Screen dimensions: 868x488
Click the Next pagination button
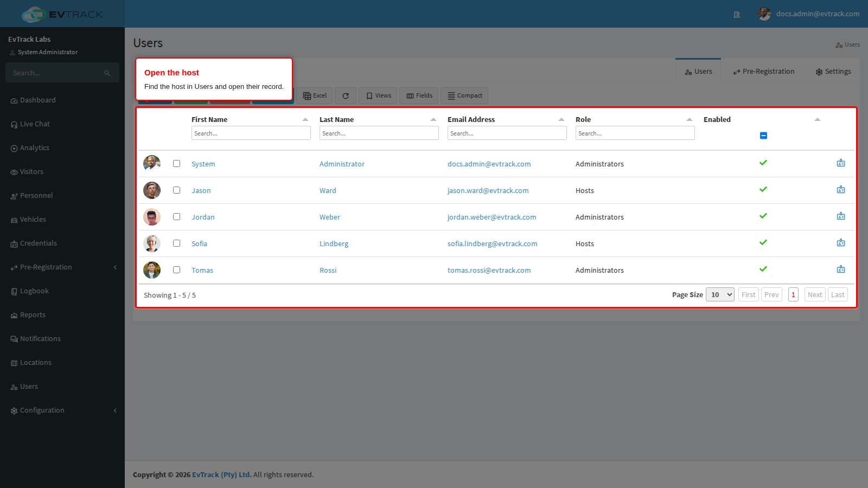(x=815, y=294)
